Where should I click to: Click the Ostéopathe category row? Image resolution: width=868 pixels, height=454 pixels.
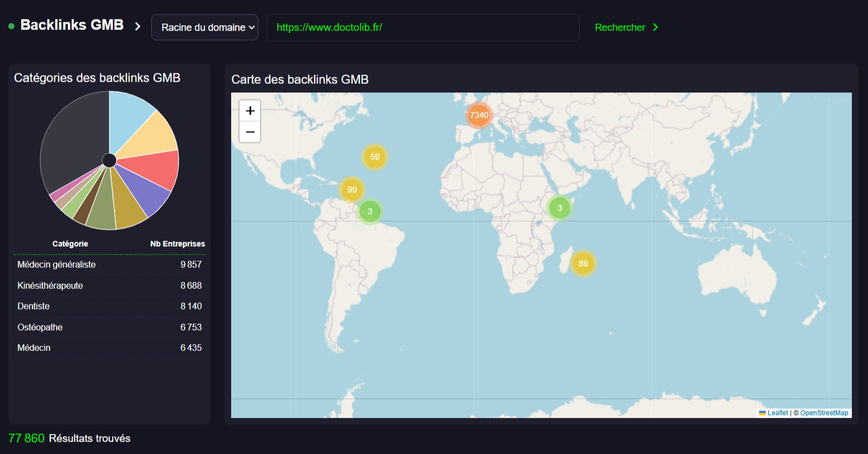click(x=109, y=327)
